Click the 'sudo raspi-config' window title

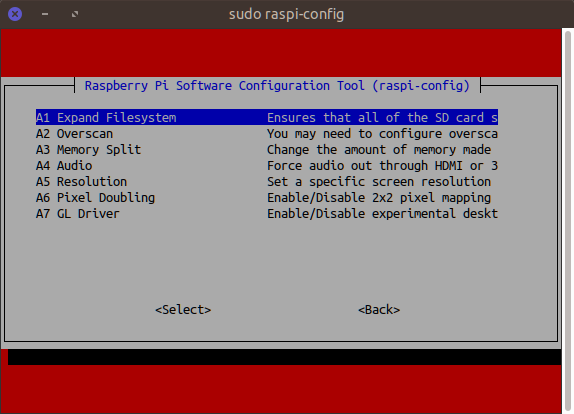(287, 14)
